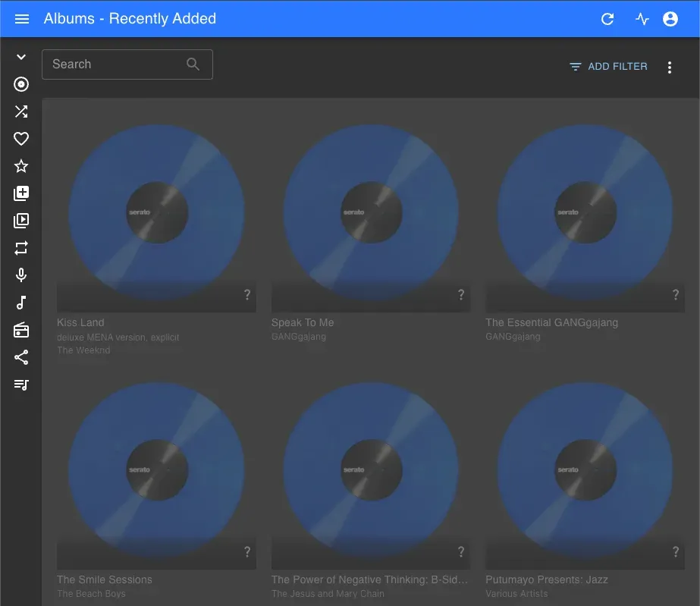Open Shares via the share icon
Image resolution: width=700 pixels, height=606 pixels.
coord(21,357)
